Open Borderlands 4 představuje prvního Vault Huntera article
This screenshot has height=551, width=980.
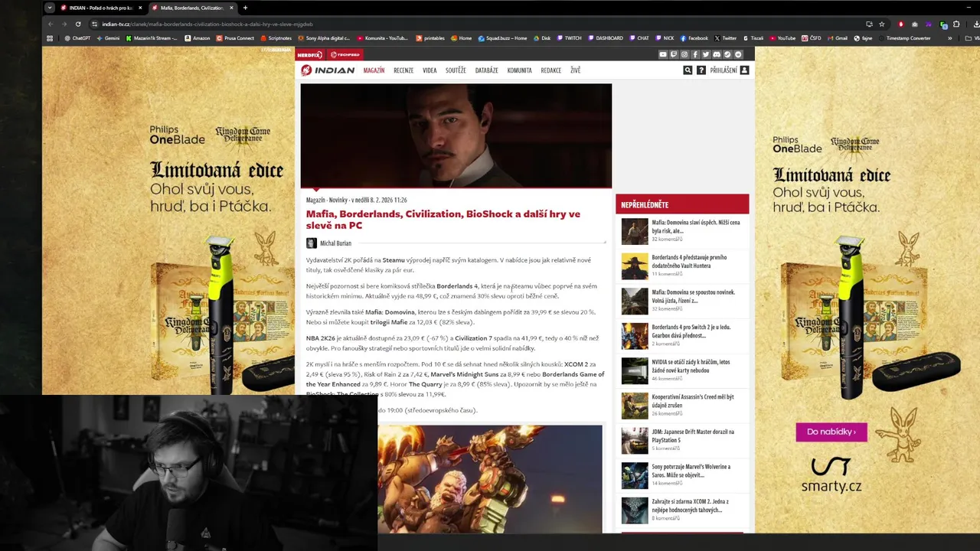tap(689, 262)
